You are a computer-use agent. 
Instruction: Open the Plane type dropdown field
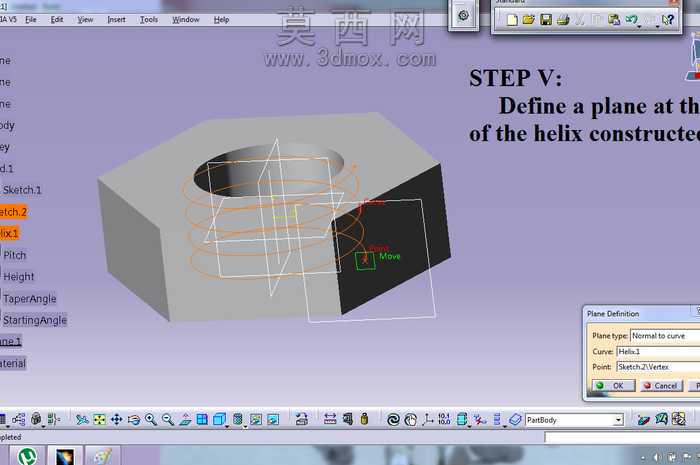coord(665,336)
